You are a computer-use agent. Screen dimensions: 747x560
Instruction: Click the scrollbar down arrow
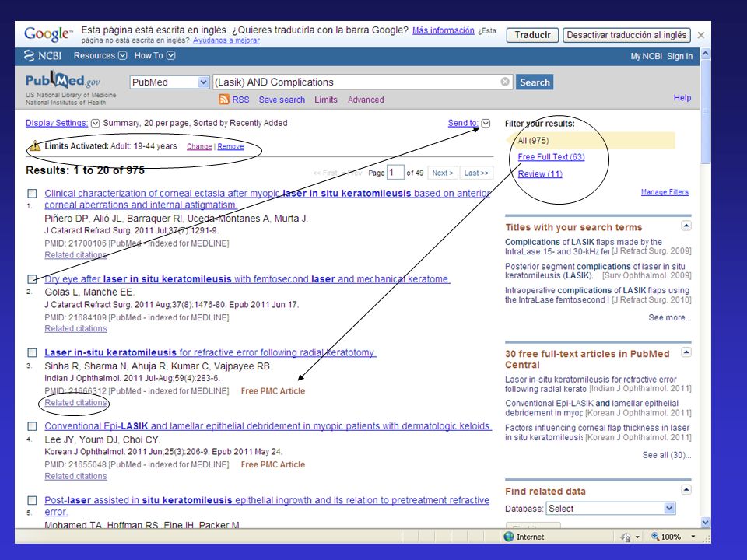pos(706,523)
